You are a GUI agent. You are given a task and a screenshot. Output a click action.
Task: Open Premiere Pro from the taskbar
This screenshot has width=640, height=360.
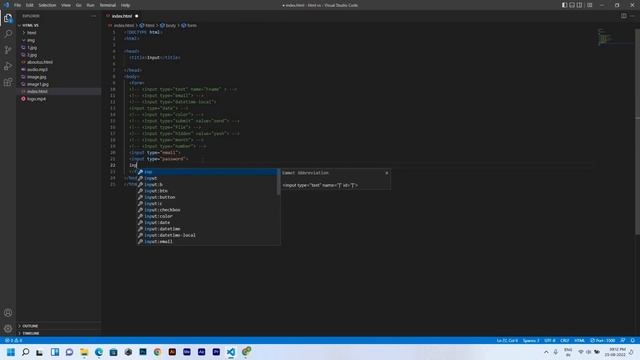point(216,352)
